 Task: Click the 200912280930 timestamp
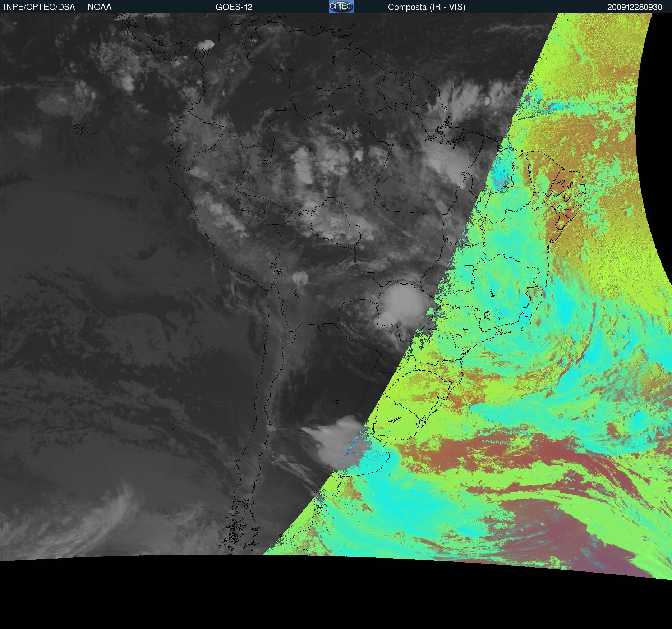(635, 7)
